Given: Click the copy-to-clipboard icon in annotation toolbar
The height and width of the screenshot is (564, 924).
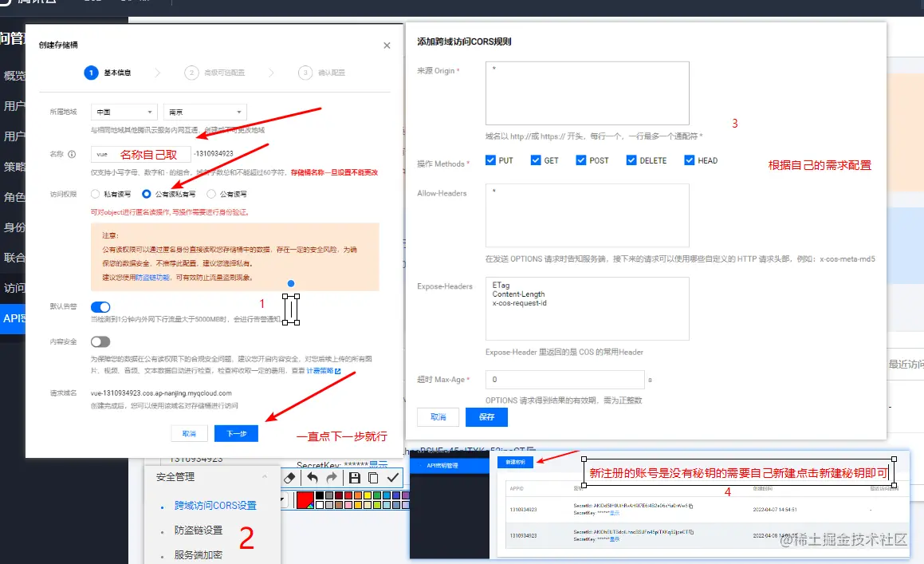Looking at the screenshot, I should pos(373,478).
